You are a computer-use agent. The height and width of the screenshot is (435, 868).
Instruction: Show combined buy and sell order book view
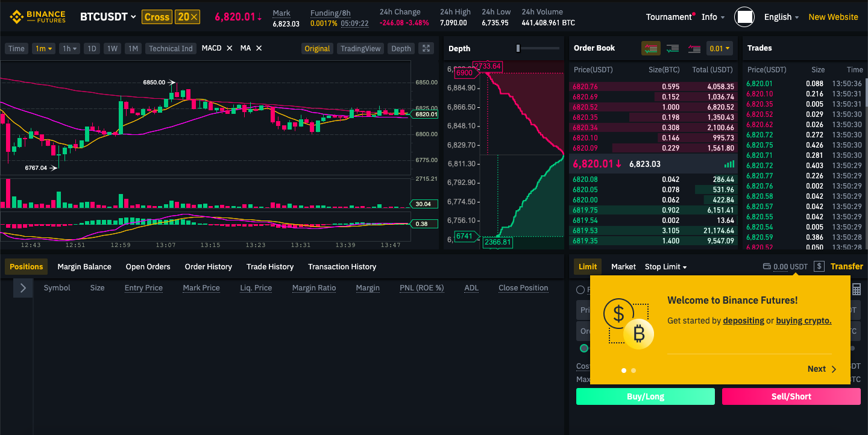coord(650,48)
